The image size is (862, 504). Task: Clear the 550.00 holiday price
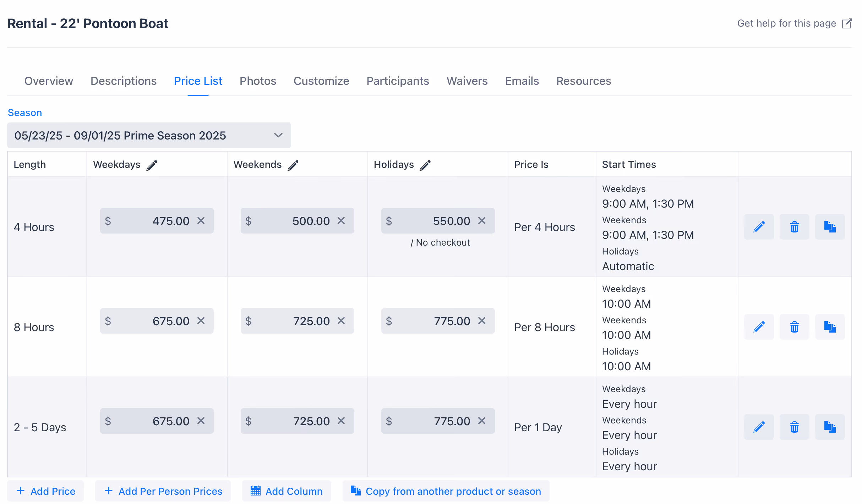click(482, 221)
